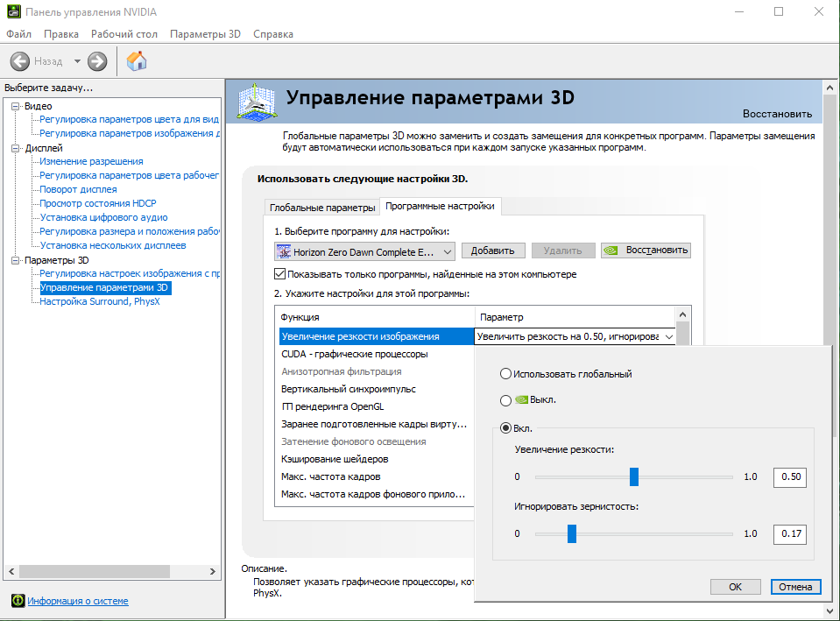Open Регулировка размера и положения task

tap(129, 231)
